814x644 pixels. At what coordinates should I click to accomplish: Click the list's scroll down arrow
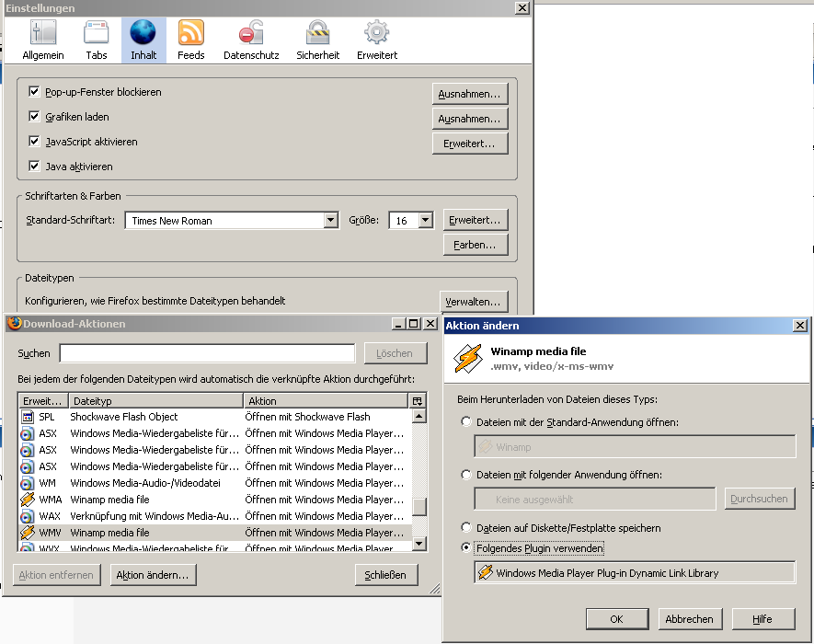tap(419, 543)
